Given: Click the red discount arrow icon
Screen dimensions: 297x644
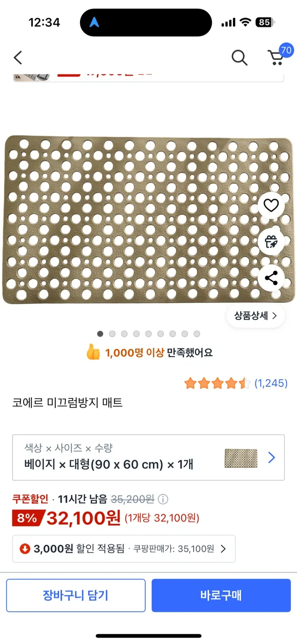Looking at the screenshot, I should pos(25,549).
